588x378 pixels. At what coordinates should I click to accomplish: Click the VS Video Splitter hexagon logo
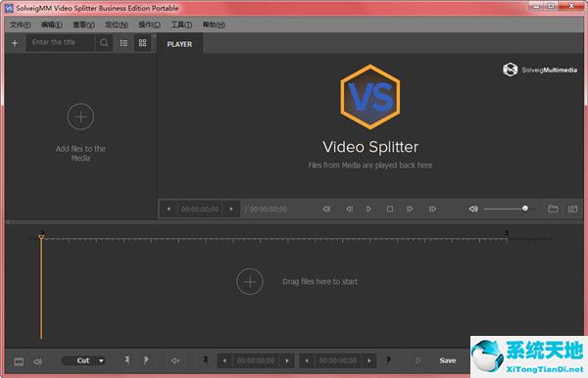point(370,97)
